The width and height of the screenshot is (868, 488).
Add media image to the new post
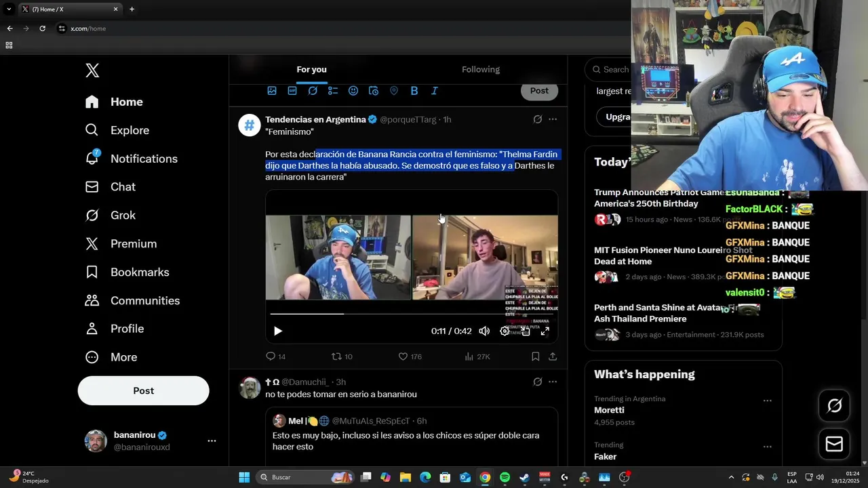[272, 91]
